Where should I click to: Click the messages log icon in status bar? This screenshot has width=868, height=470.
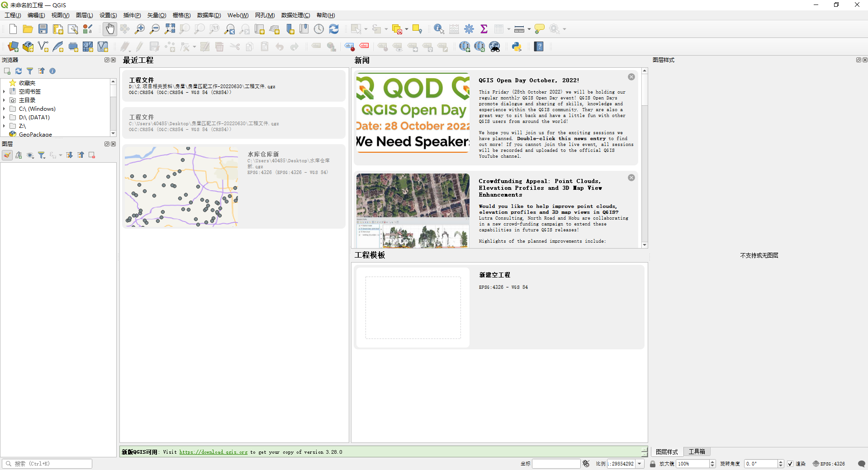click(861, 464)
